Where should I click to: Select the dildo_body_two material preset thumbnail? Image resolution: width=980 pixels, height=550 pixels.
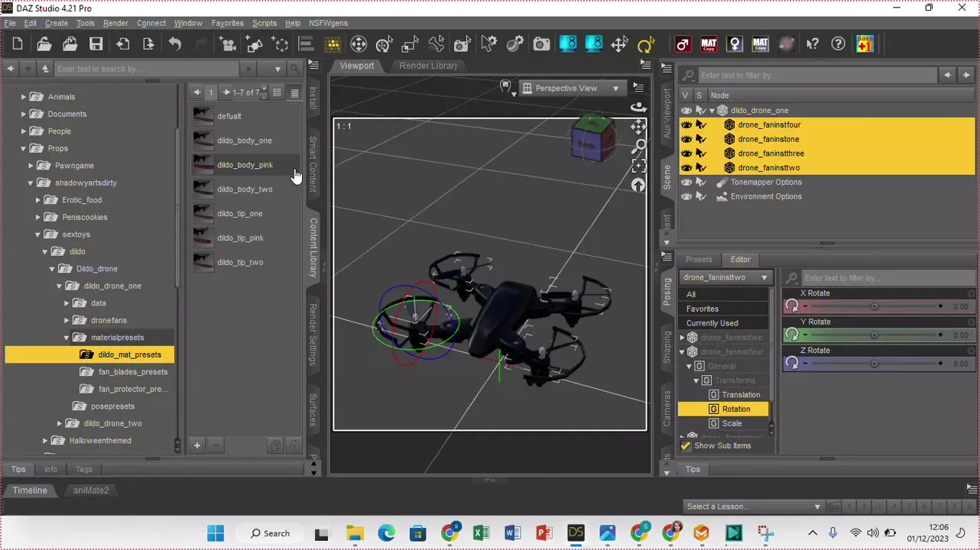pyautogui.click(x=203, y=189)
